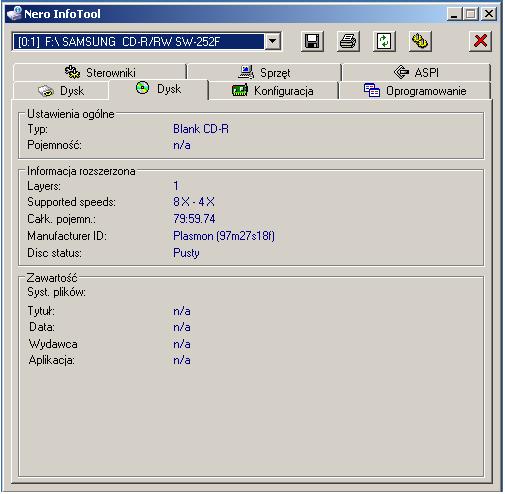
Task: Switch to the Oprogramowanie tab
Action: pos(415,91)
